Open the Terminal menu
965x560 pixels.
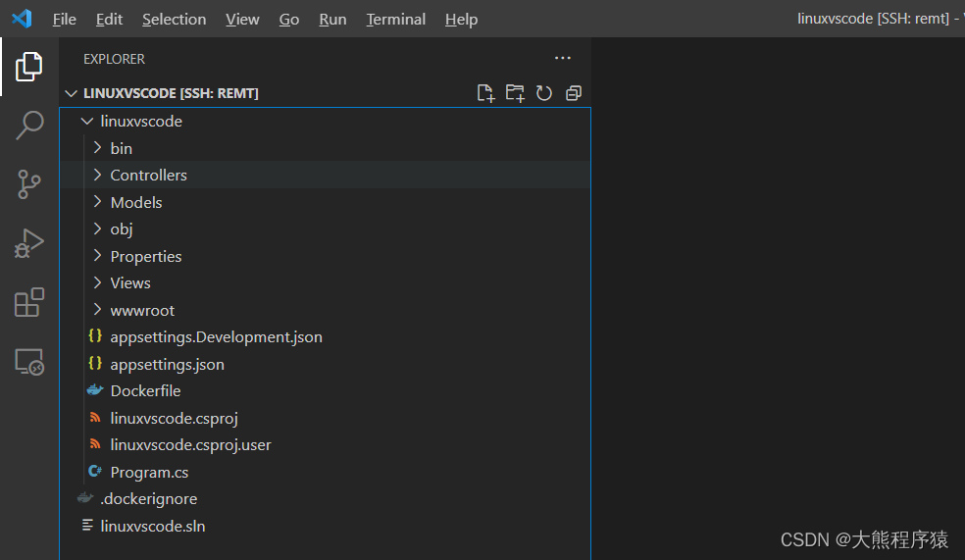pyautogui.click(x=396, y=19)
